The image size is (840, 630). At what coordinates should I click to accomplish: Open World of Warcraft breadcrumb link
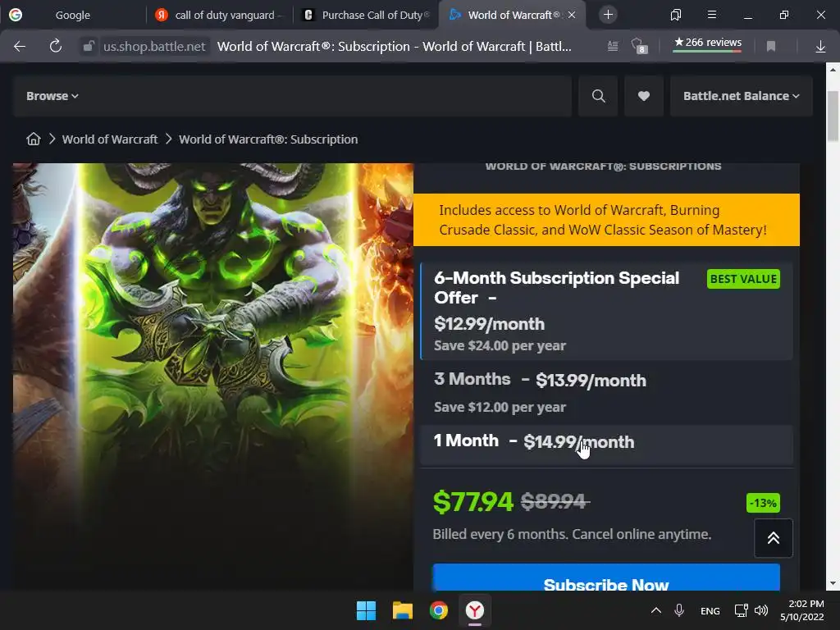(110, 139)
